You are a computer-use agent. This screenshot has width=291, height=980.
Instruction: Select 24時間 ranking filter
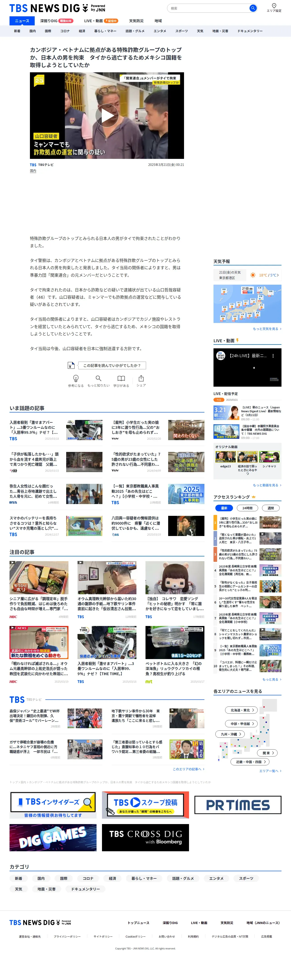click(x=247, y=508)
